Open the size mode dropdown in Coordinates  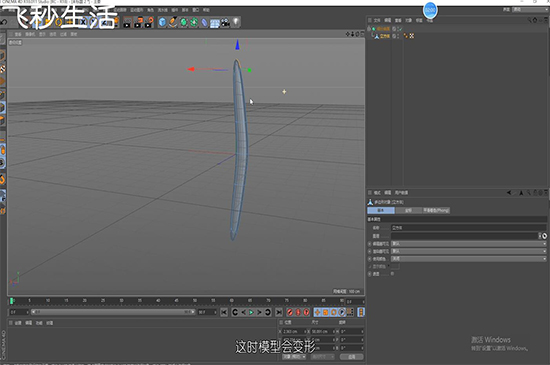click(x=323, y=357)
